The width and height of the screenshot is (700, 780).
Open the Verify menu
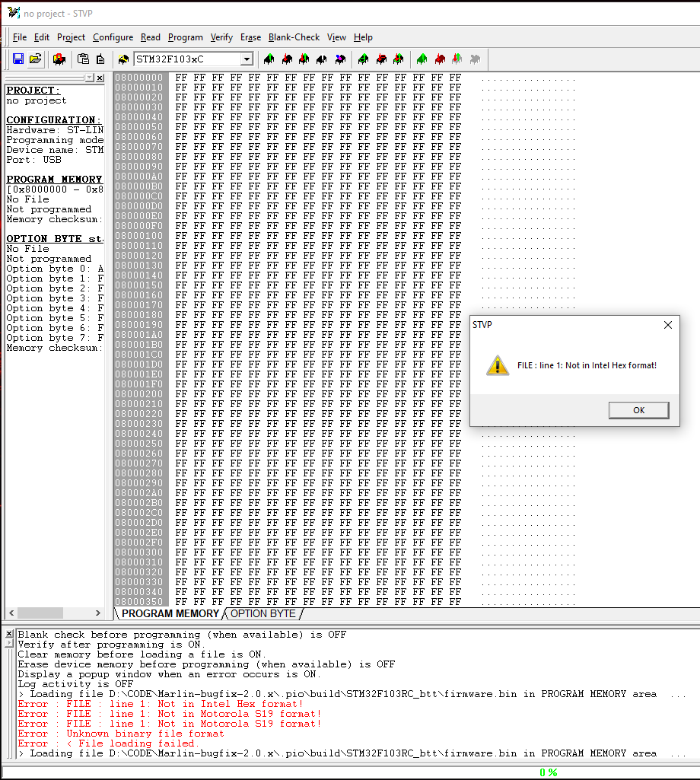[221, 37]
